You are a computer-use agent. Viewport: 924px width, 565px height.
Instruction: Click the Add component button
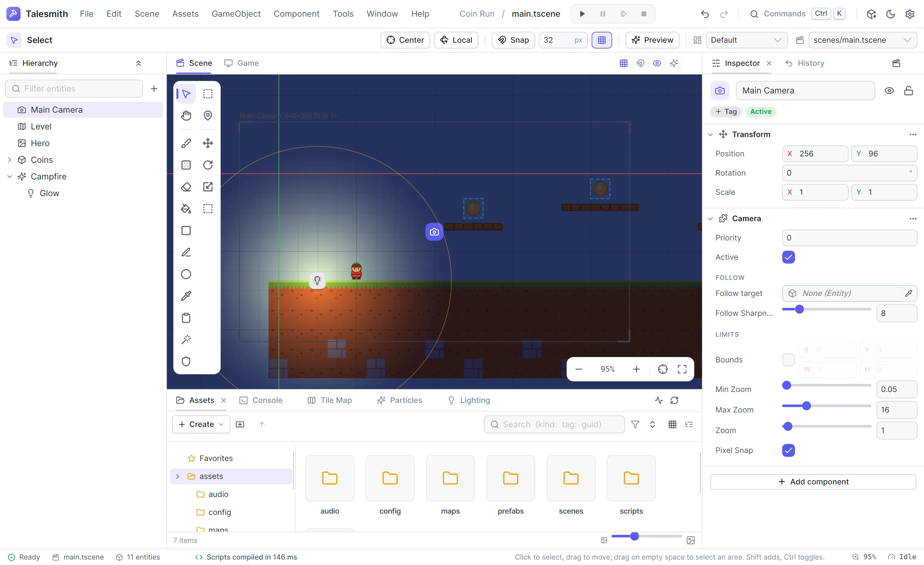(x=813, y=482)
